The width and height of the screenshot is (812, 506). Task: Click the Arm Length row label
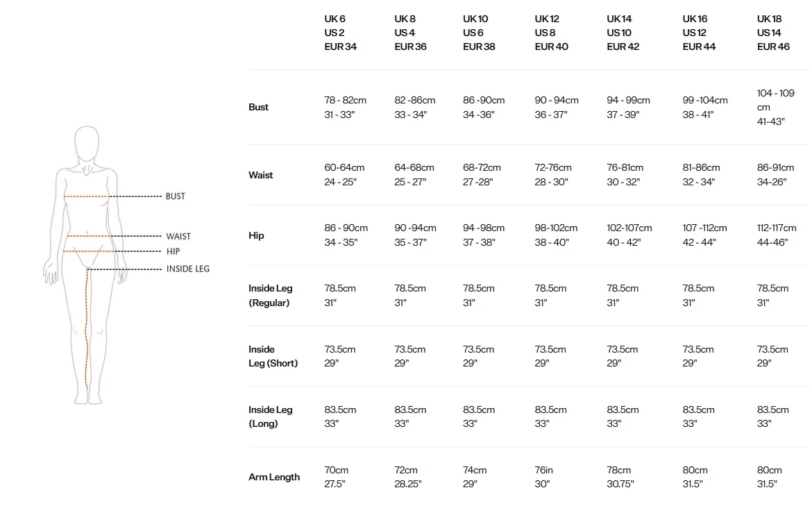point(274,477)
